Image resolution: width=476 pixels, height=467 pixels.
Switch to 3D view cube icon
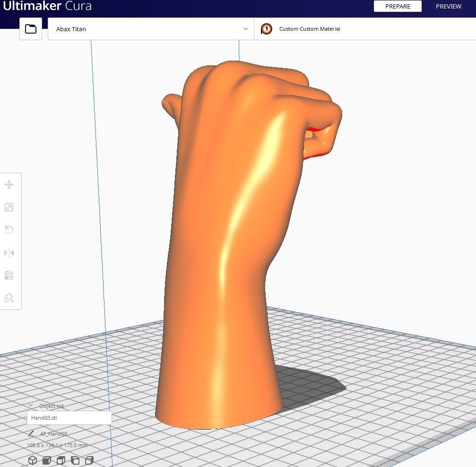[33, 460]
